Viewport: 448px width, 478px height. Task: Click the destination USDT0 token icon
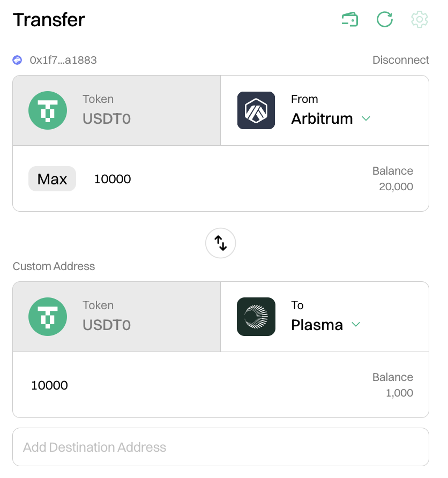coord(48,317)
